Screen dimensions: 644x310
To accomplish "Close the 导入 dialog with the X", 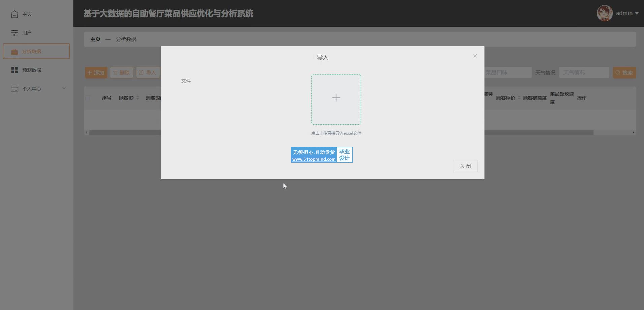I will tap(475, 56).
